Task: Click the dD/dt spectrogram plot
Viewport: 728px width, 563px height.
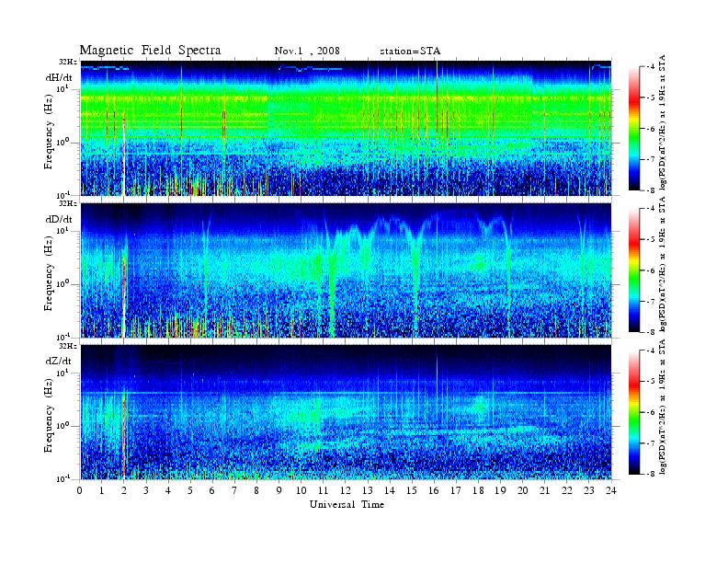Action: (x=346, y=270)
